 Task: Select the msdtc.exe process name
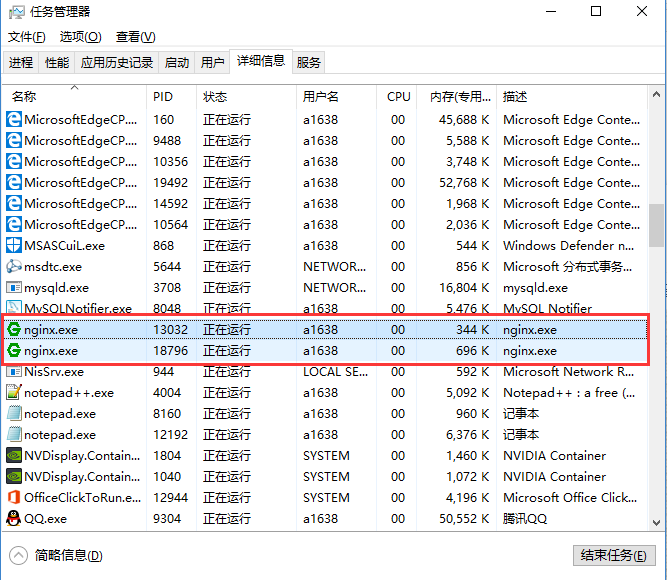tap(53, 267)
